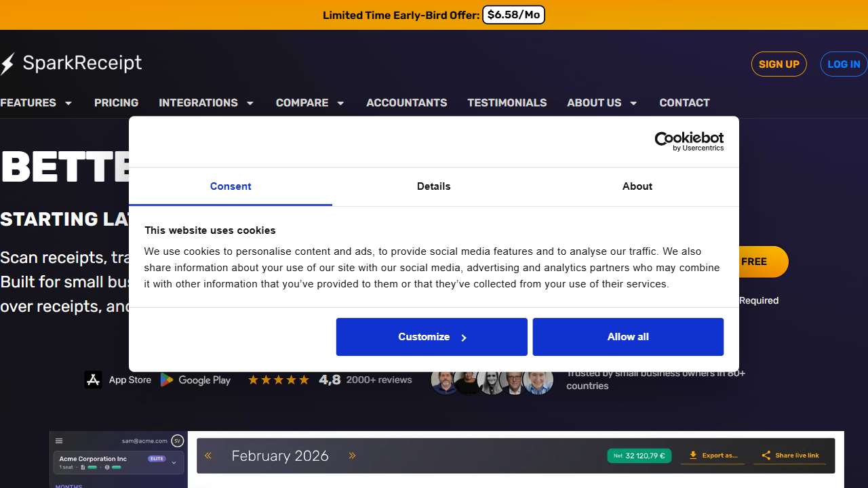Click the Customize cookies button
The height and width of the screenshot is (488, 868).
tap(431, 337)
